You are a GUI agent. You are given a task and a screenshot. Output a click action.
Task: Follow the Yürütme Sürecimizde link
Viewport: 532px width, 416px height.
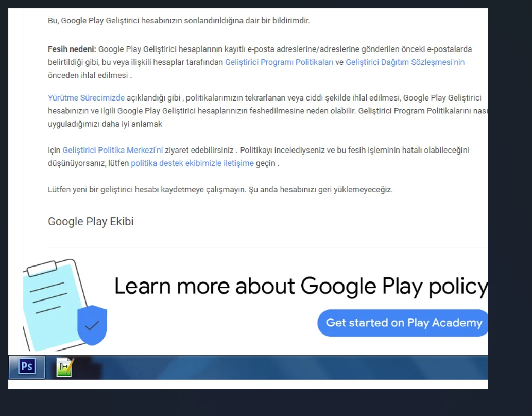tap(86, 98)
